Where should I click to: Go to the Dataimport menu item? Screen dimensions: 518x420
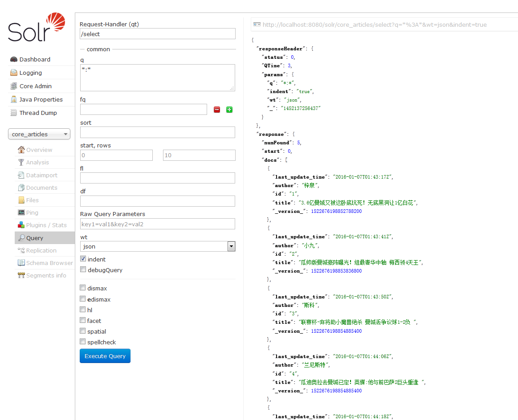click(x=41, y=175)
